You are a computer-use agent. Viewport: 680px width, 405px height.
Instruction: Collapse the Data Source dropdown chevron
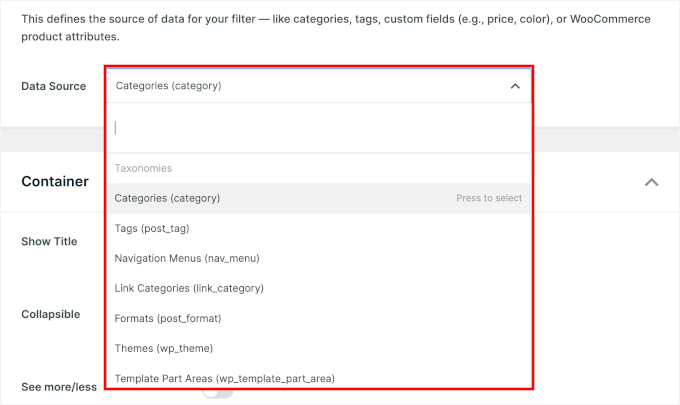pos(515,86)
